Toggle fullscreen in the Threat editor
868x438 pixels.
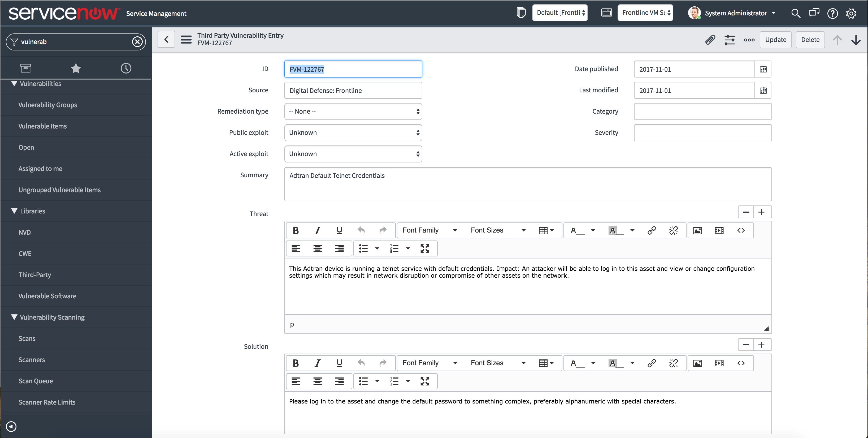click(425, 248)
